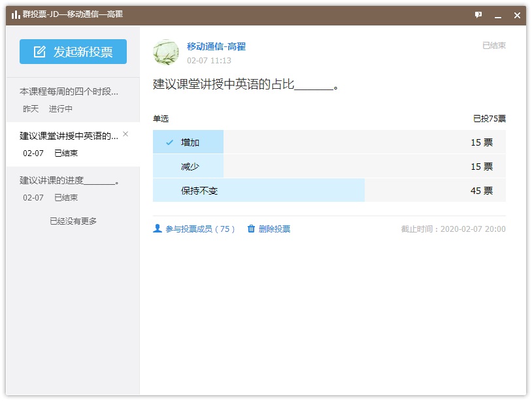Image resolution: width=532 pixels, height=401 pixels.
Task: Click the checkmark next to 增加
Action: tap(170, 142)
